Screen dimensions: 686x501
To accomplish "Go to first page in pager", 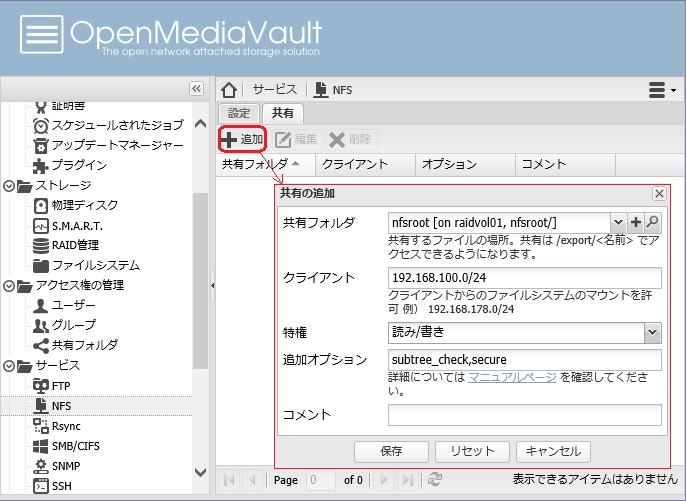I will [228, 480].
